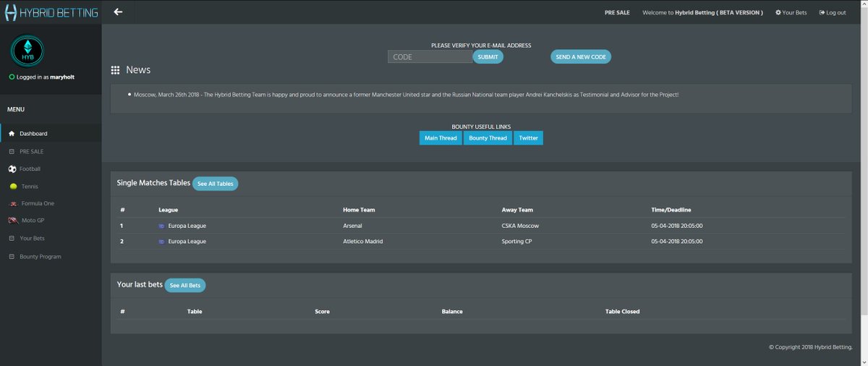The width and height of the screenshot is (868, 366).
Task: Click the deadline in the Atletico Madrid row
Action: 677,242
